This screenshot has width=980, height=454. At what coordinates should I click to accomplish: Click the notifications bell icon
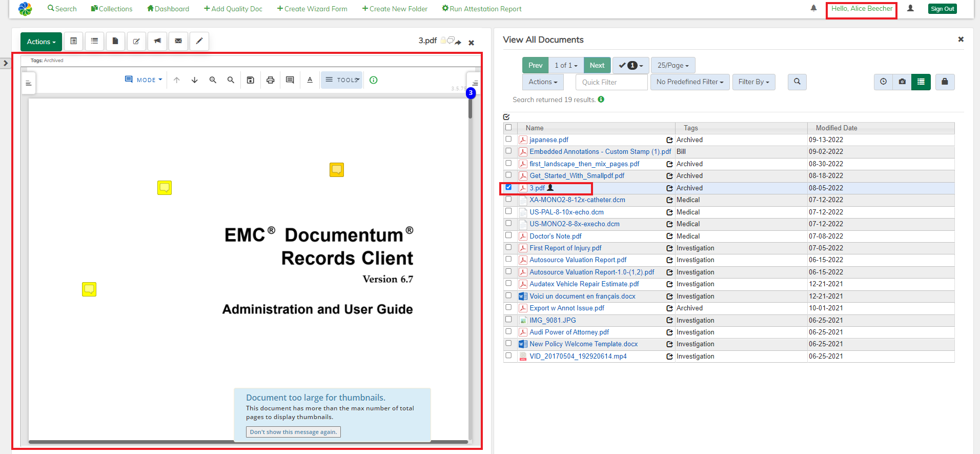pyautogui.click(x=813, y=8)
